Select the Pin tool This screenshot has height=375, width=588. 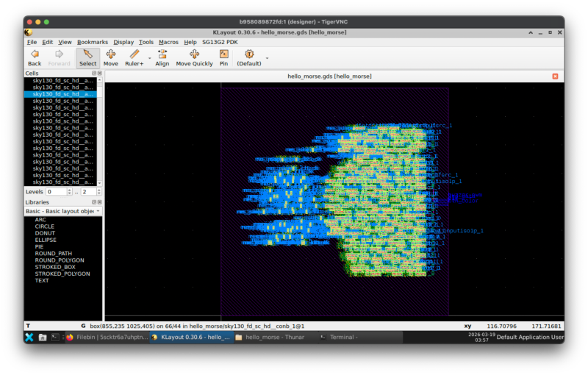tap(223, 58)
